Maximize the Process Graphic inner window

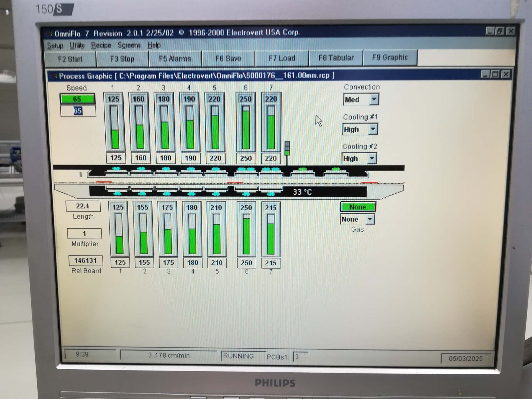495,75
